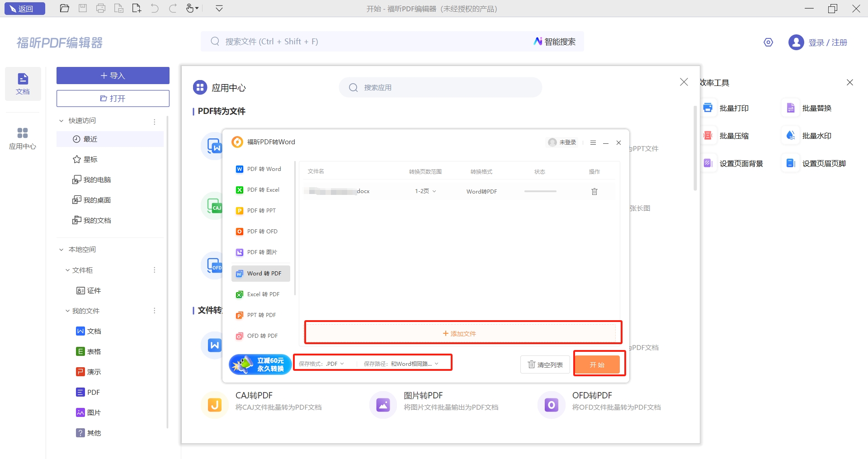This screenshot has width=868, height=459.
Task: Open the customize quick access dropdown arrow
Action: pyautogui.click(x=219, y=8)
